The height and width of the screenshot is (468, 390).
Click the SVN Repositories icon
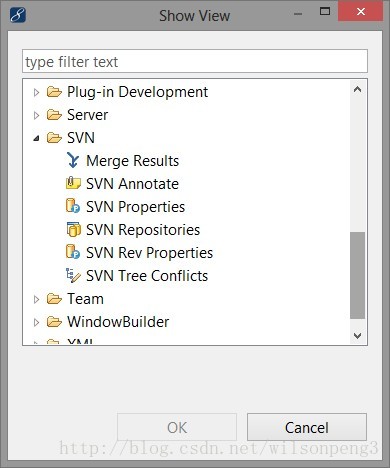[x=73, y=229]
